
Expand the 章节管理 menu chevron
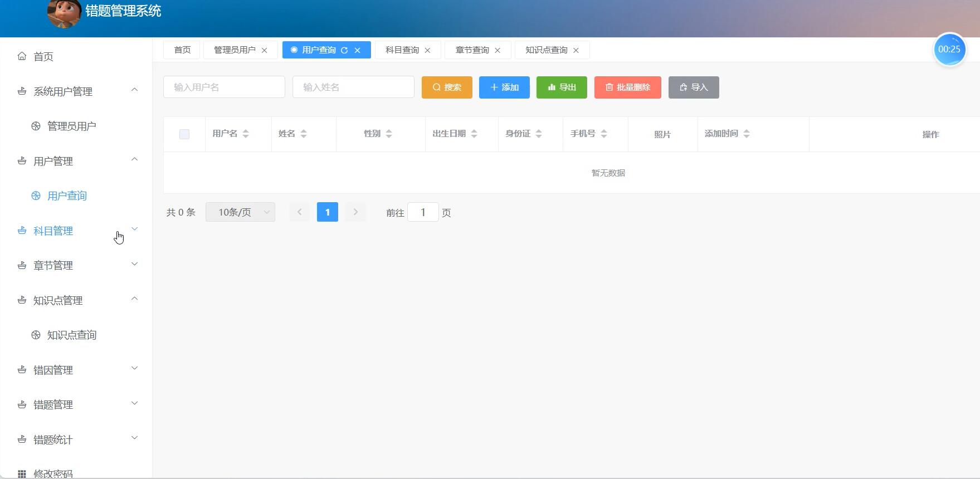134,264
